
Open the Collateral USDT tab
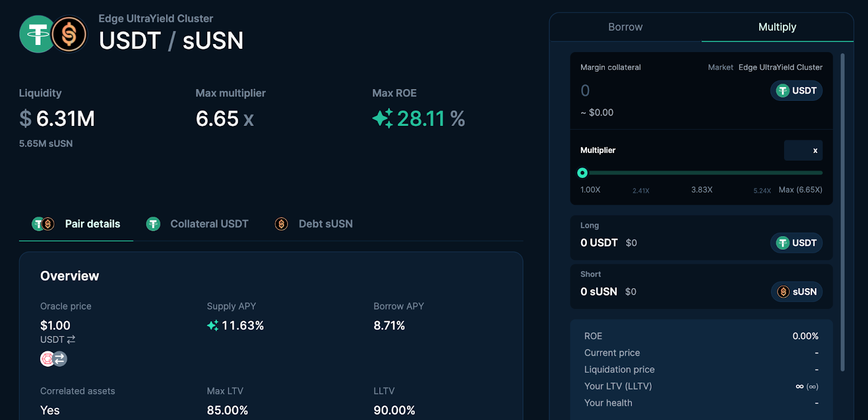coord(197,224)
